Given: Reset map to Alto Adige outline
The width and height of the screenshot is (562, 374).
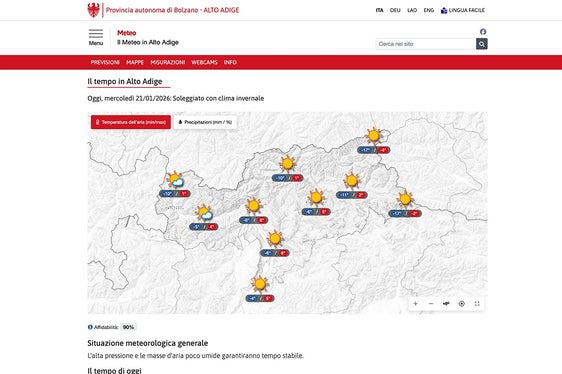Looking at the screenshot, I should click(446, 304).
